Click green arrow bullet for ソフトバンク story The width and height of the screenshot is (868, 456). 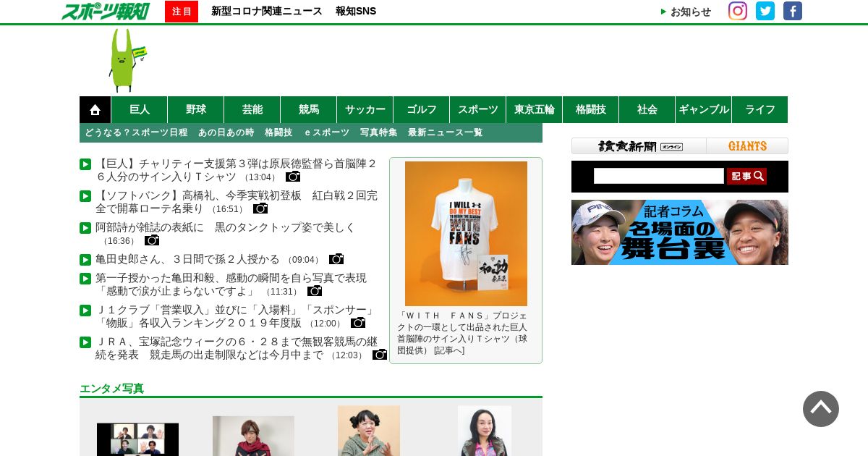(x=85, y=196)
